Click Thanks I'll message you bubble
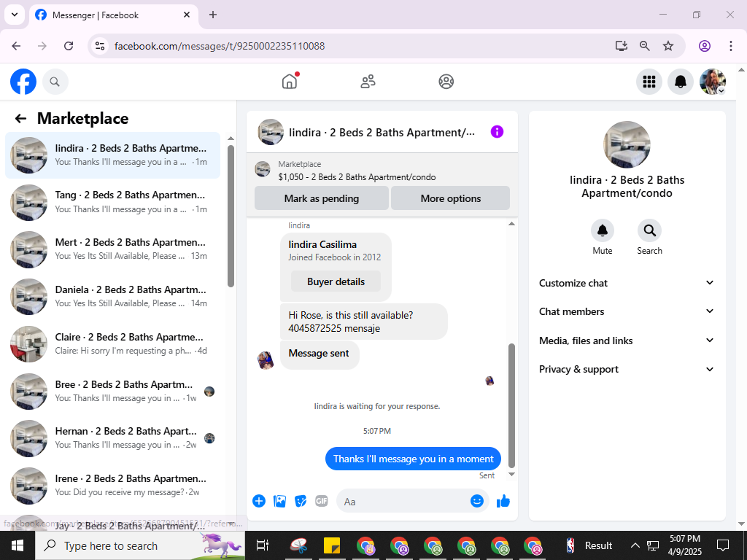Viewport: 747px width, 560px height. [413, 459]
